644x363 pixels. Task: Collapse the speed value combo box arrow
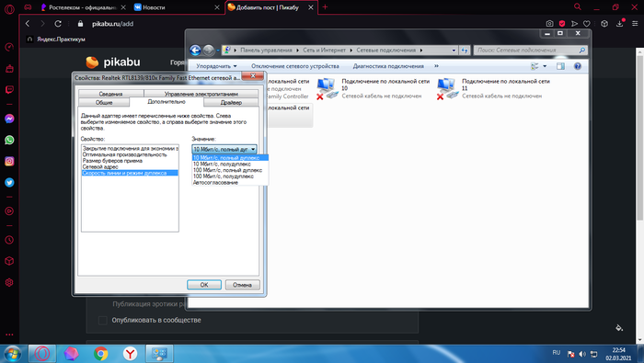[253, 149]
